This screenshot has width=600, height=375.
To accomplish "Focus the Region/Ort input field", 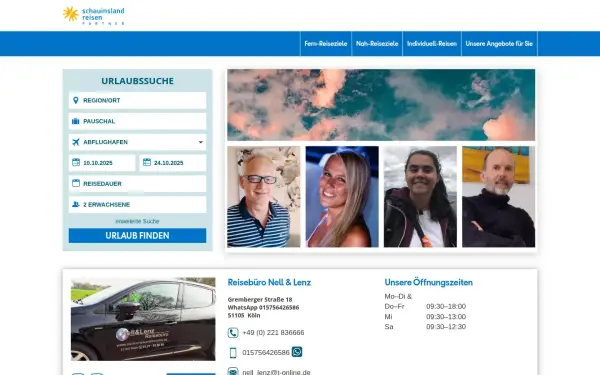I will (137, 100).
